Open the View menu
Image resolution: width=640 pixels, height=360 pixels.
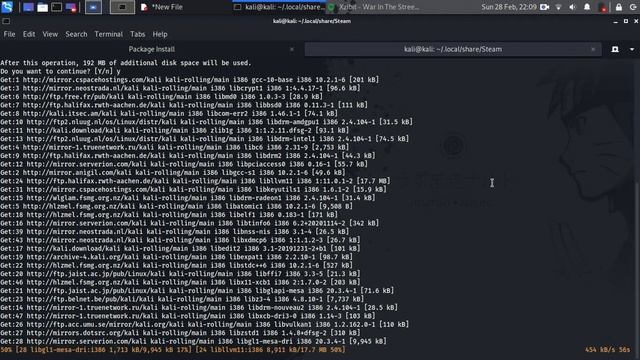[x=50, y=34]
